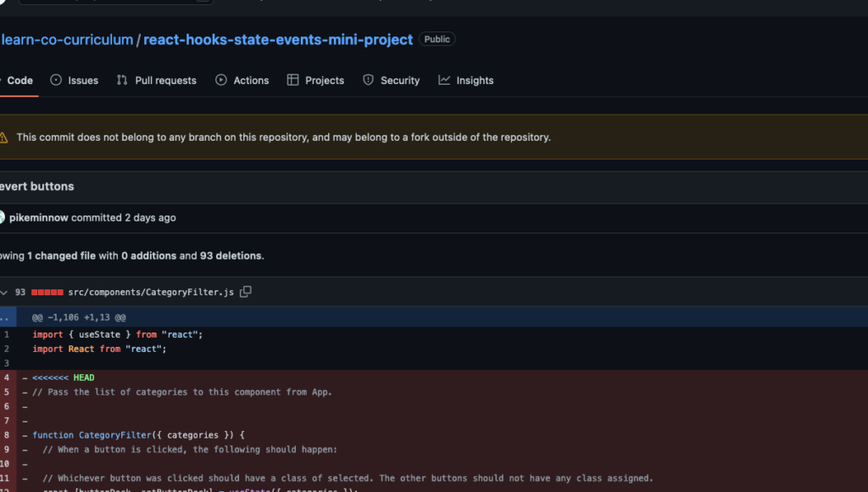The width and height of the screenshot is (868, 492).
Task: Click the Pull requests branch icon
Action: pyautogui.click(x=122, y=80)
